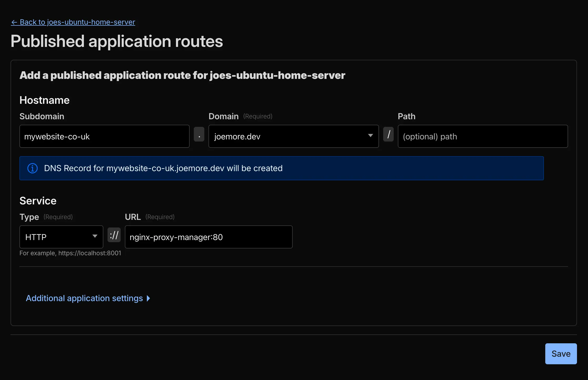The image size is (588, 380).
Task: Open the Domain dropdown showing joemore.dev
Action: [293, 136]
